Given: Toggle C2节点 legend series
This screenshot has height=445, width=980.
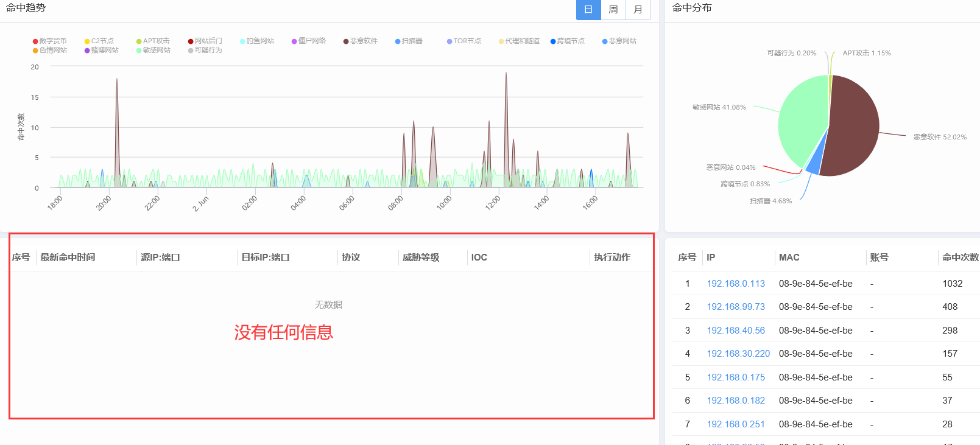Looking at the screenshot, I should point(99,41).
